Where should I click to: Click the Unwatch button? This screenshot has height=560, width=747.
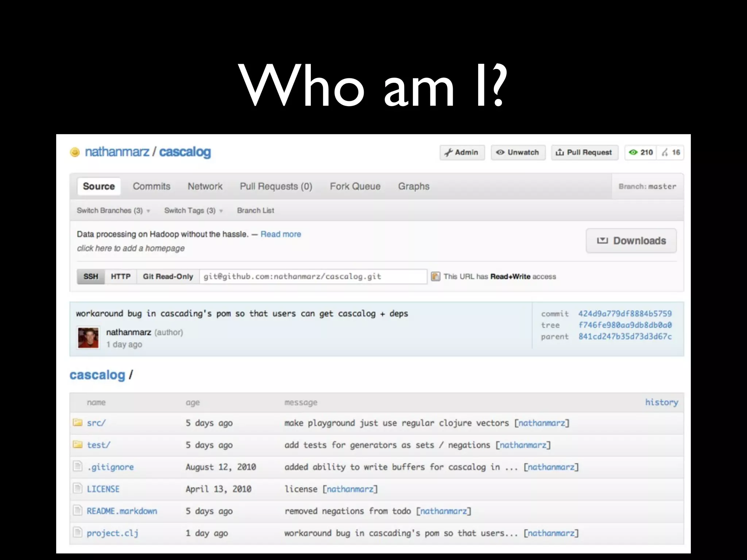[518, 152]
